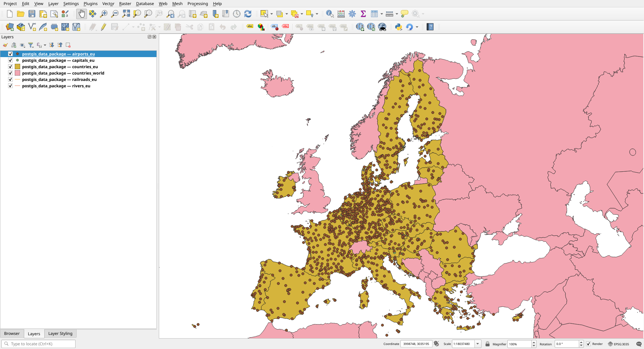Screen dimensions: 644x349
Task: Click the Refresh map icon
Action: click(x=248, y=14)
